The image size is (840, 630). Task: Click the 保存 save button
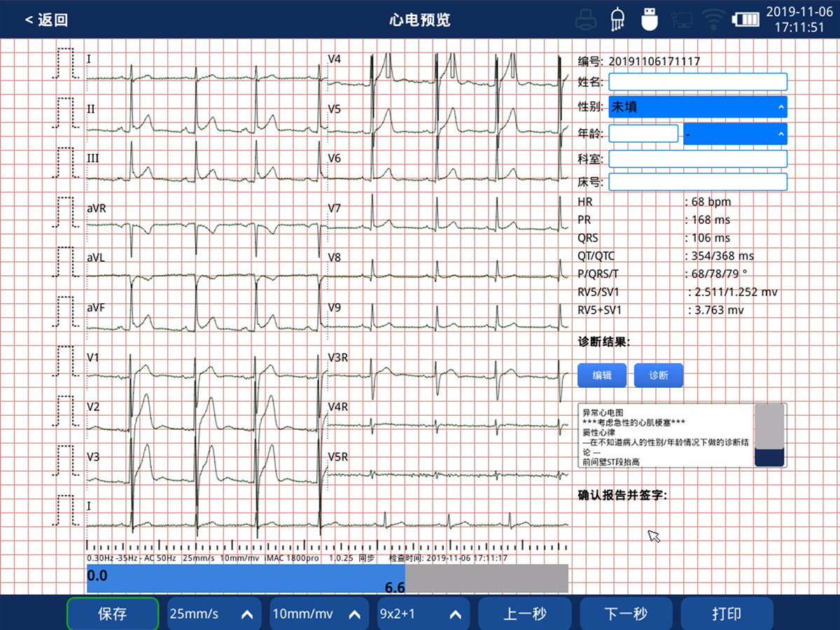[x=113, y=614]
